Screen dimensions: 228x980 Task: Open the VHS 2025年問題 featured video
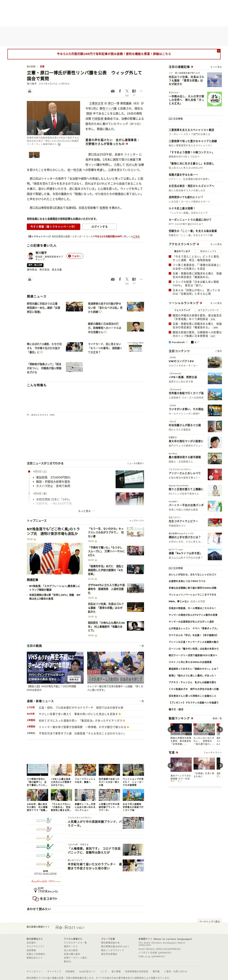(55, 668)
